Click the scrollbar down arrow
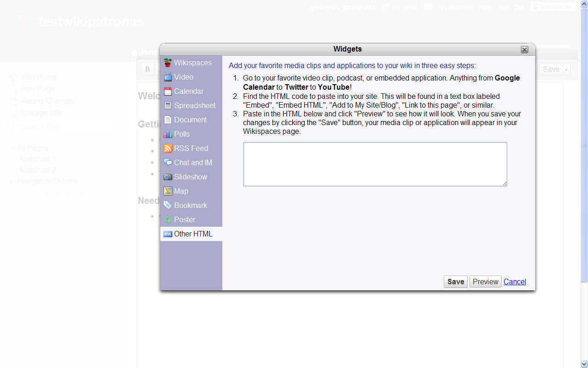 [584, 364]
